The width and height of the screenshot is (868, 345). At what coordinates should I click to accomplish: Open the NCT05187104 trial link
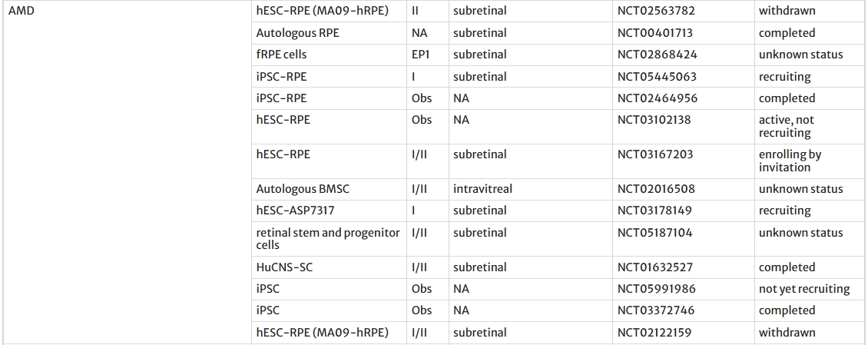pos(655,233)
